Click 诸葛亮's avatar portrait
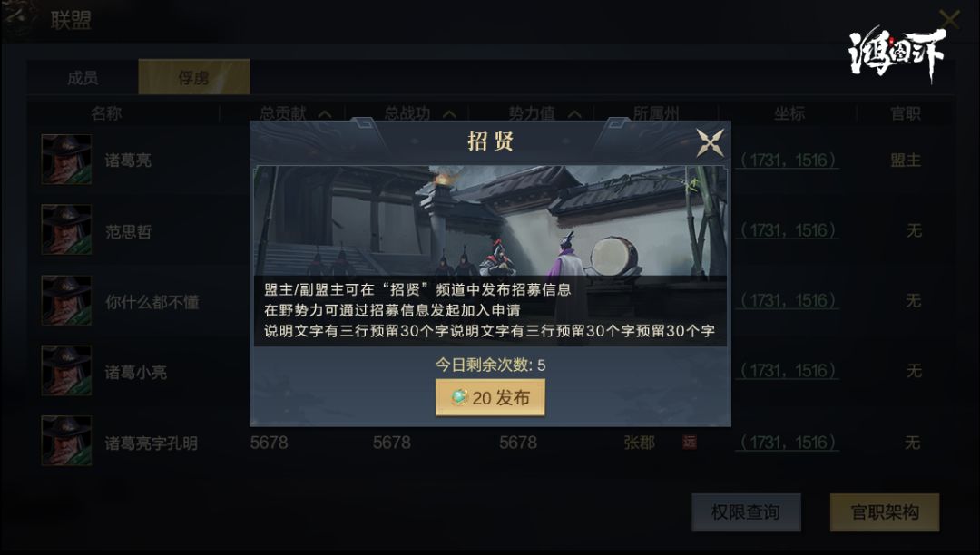The image size is (980, 555). click(x=66, y=160)
